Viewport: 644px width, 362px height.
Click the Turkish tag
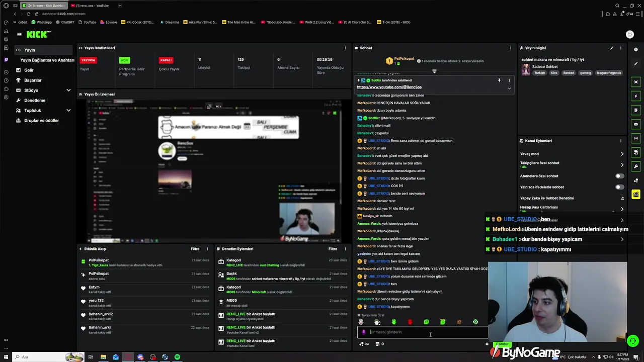coord(539,73)
